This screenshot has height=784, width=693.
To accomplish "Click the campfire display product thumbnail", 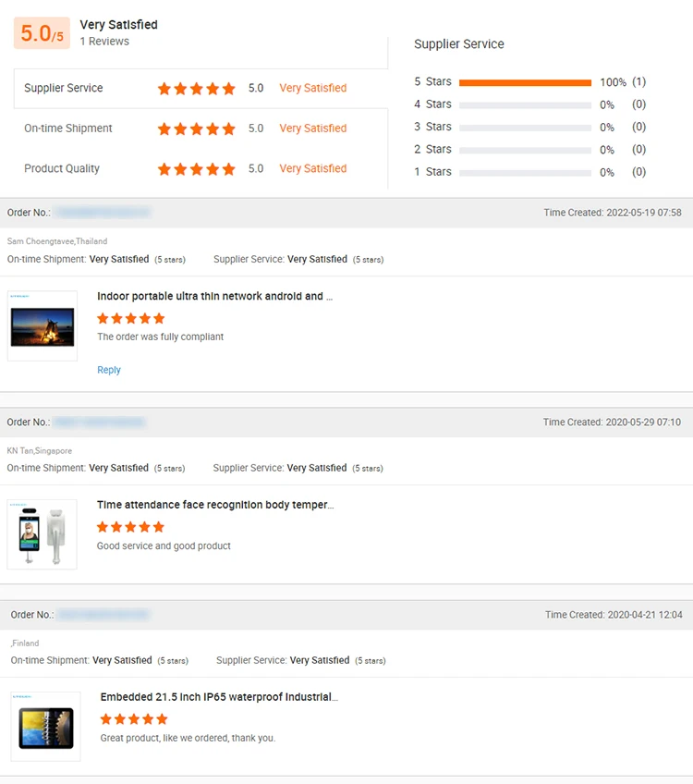I will pyautogui.click(x=43, y=326).
